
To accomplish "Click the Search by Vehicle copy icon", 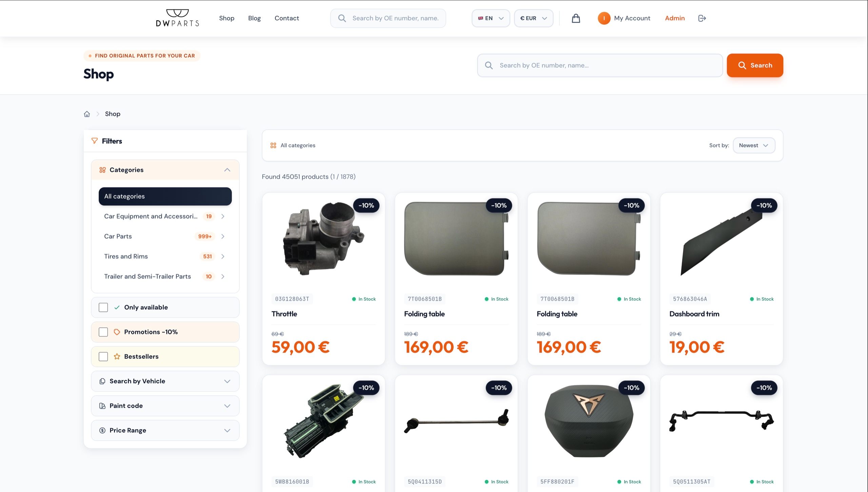I will tap(102, 381).
